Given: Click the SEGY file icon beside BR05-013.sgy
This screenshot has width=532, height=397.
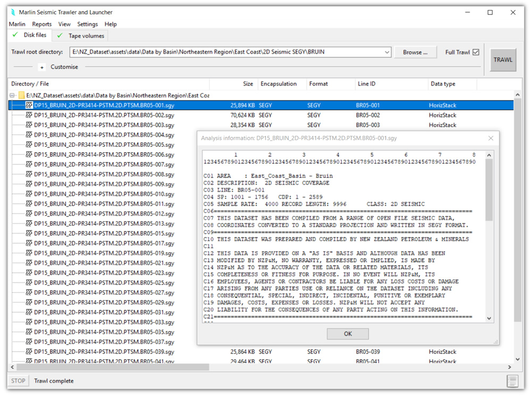Looking at the screenshot, I should (x=28, y=224).
